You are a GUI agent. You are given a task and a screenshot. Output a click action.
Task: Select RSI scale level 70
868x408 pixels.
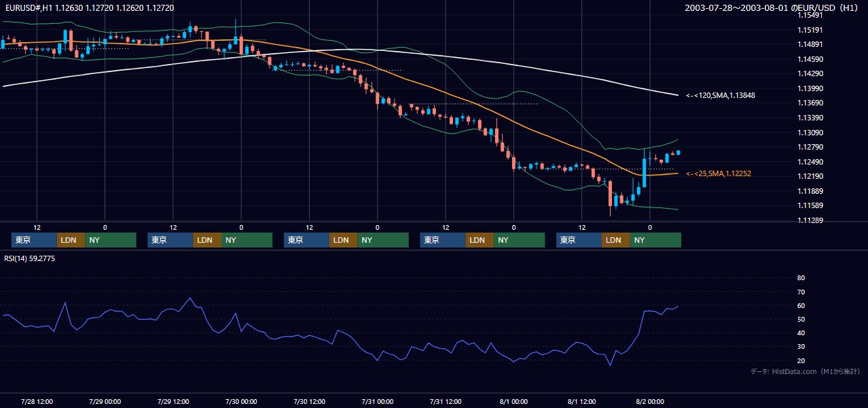pos(801,292)
